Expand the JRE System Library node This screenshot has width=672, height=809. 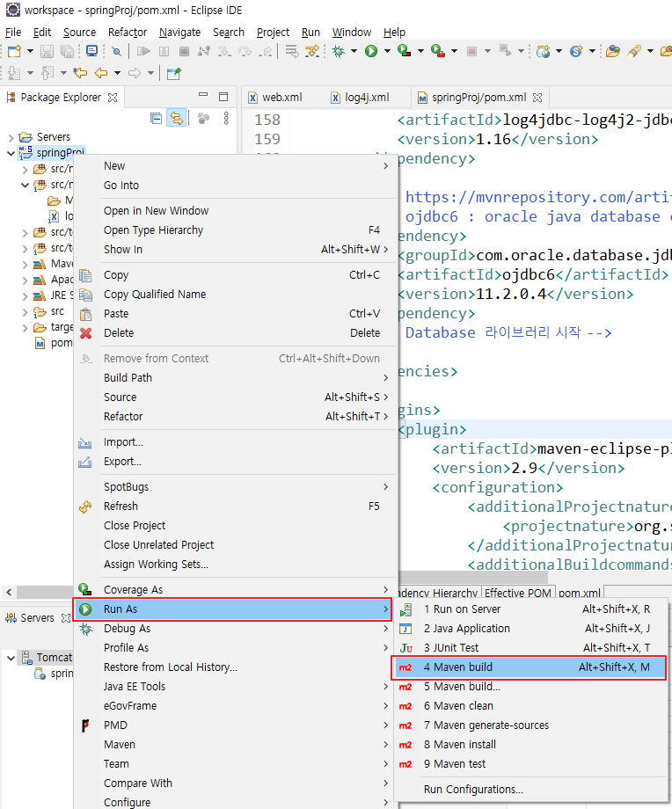26,296
